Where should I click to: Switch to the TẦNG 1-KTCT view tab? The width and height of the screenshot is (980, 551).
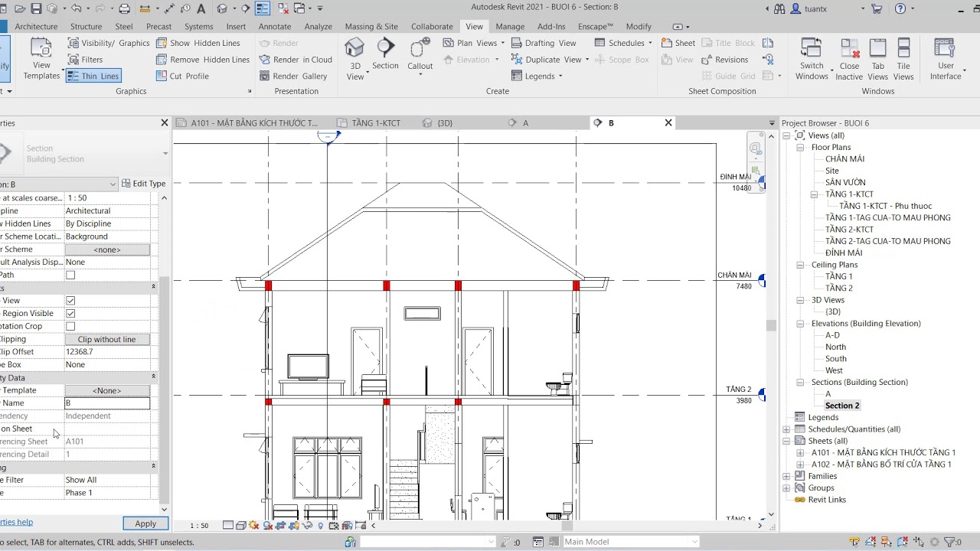376,122
